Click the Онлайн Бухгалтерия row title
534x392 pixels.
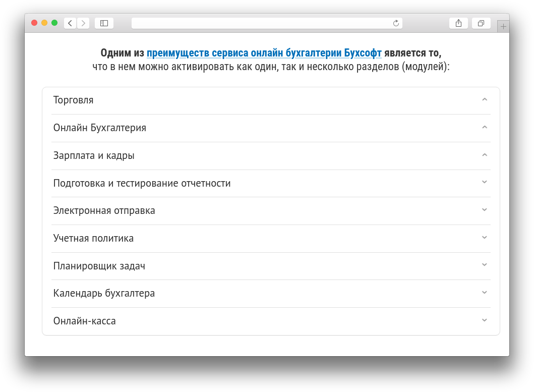(x=100, y=128)
